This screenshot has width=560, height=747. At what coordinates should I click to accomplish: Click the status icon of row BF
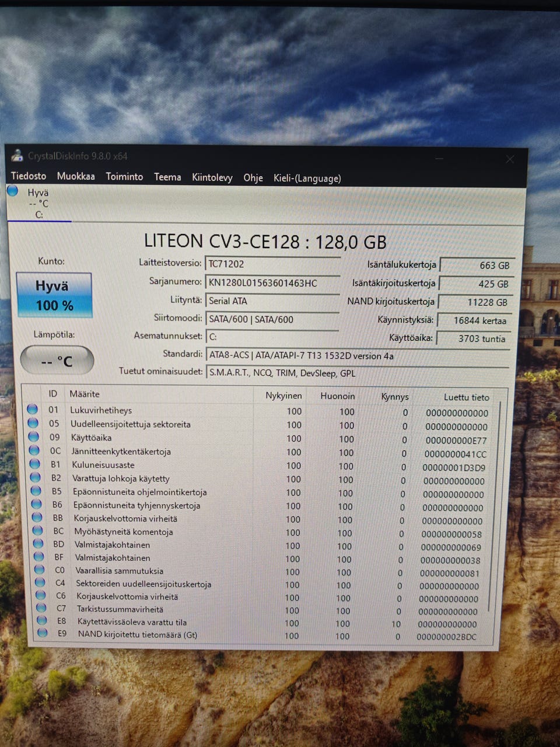[x=39, y=557]
